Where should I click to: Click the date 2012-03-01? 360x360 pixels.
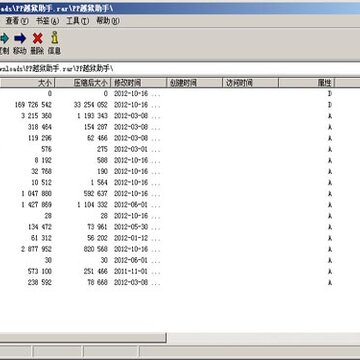tap(131, 149)
